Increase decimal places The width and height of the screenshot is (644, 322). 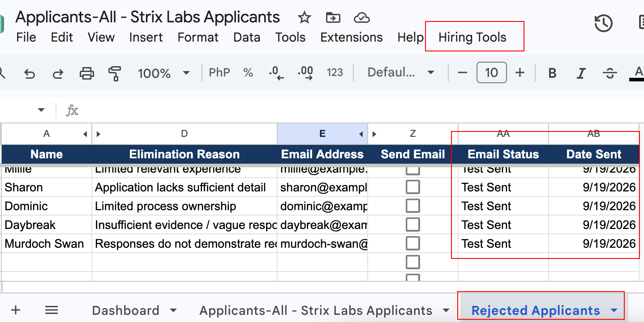point(305,72)
